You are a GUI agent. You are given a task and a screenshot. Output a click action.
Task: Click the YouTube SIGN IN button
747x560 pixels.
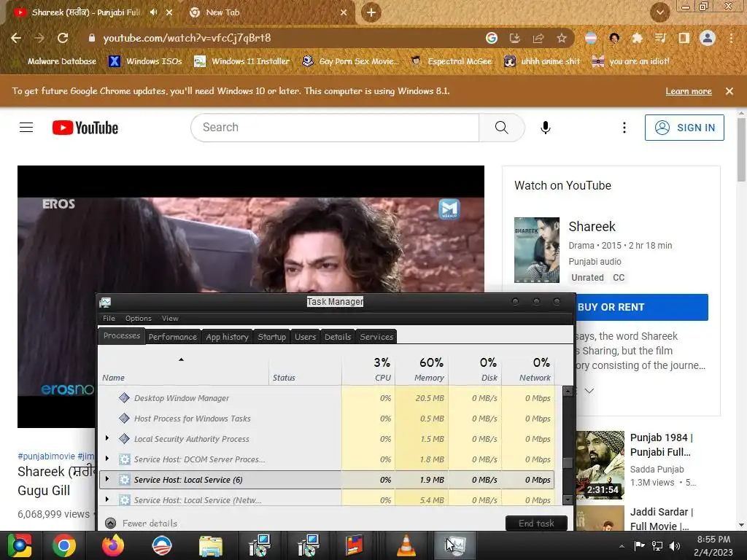(684, 128)
